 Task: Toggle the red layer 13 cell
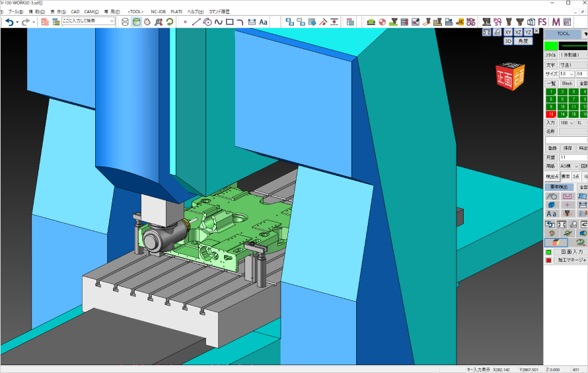pyautogui.click(x=550, y=114)
